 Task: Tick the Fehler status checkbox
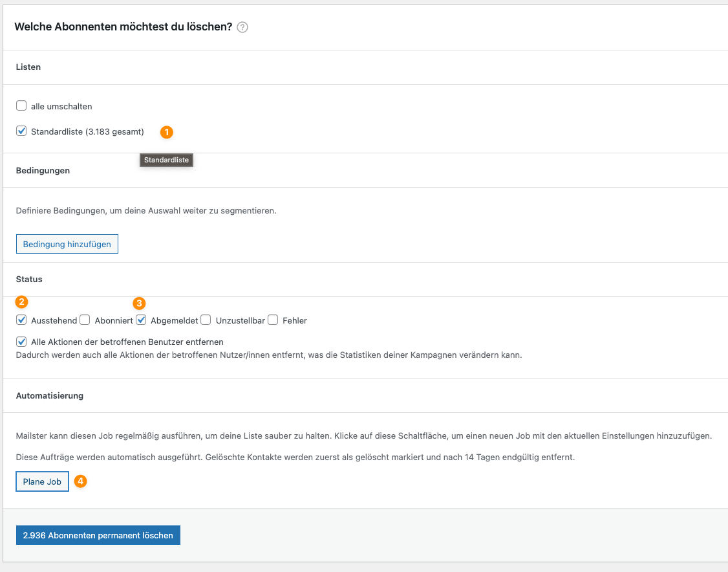(x=273, y=320)
